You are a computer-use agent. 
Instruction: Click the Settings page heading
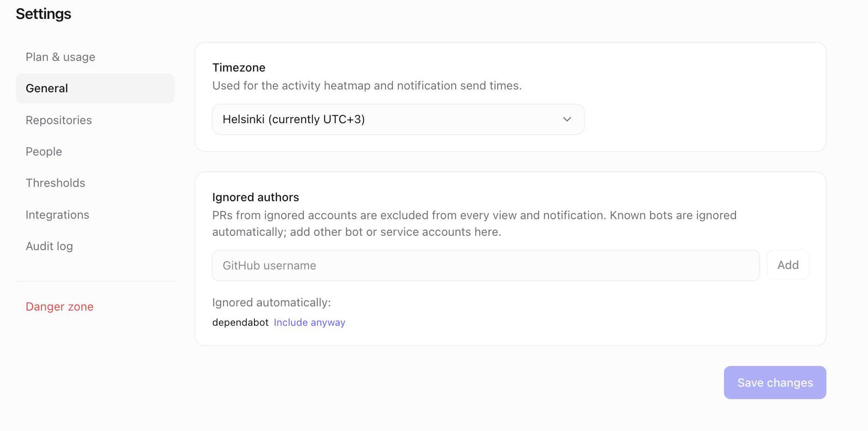43,14
